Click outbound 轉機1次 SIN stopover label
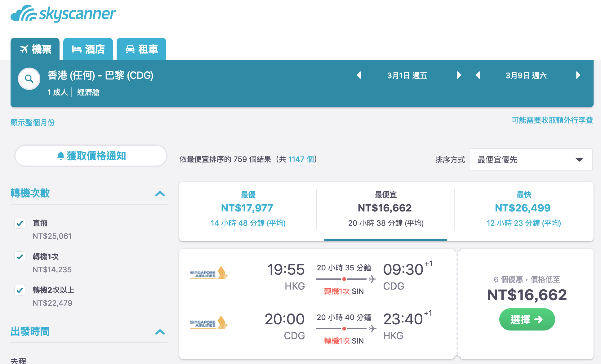This screenshot has width=601, height=364. tap(344, 291)
